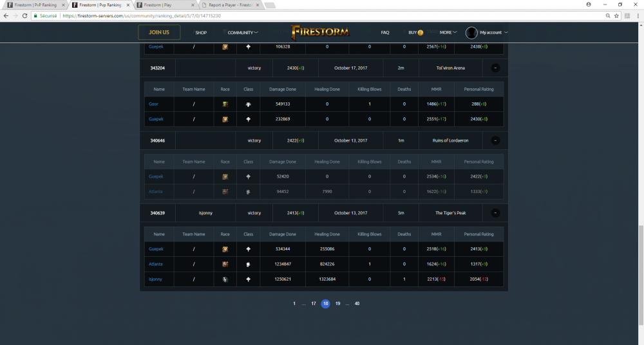Click Guepek's race icon in match 340646
The width and height of the screenshot is (644, 345).
(225, 176)
